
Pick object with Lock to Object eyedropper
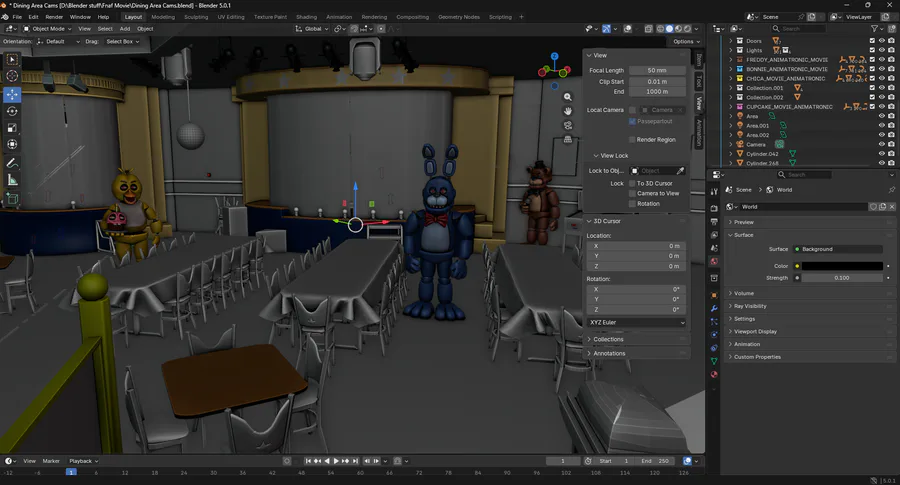tap(680, 170)
